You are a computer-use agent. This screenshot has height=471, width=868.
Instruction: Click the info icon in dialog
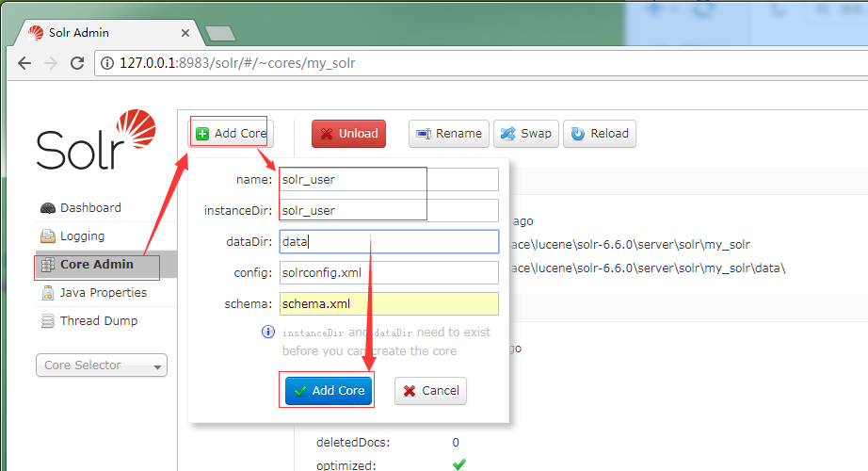[268, 332]
